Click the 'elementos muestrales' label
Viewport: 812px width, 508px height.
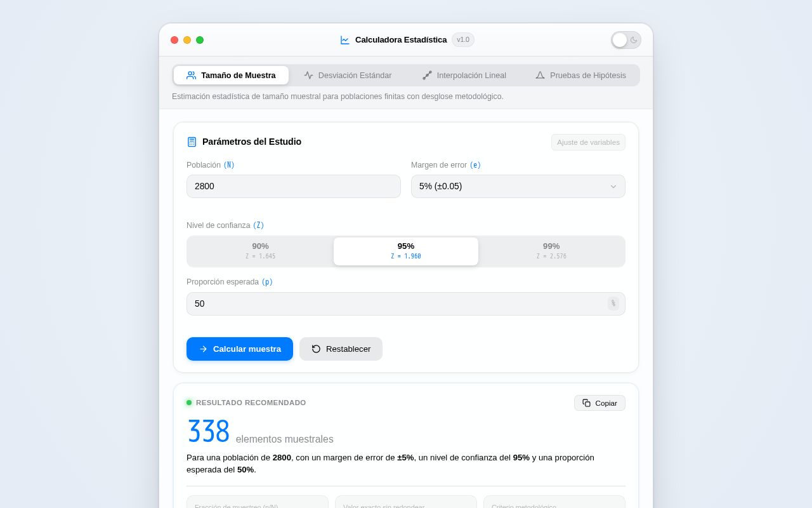click(285, 439)
